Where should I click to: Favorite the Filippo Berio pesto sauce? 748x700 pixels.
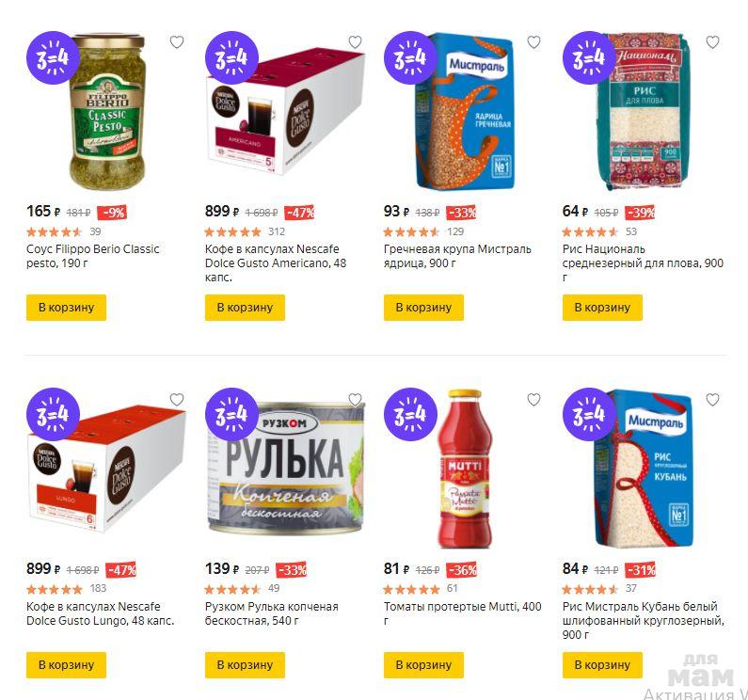tap(177, 42)
